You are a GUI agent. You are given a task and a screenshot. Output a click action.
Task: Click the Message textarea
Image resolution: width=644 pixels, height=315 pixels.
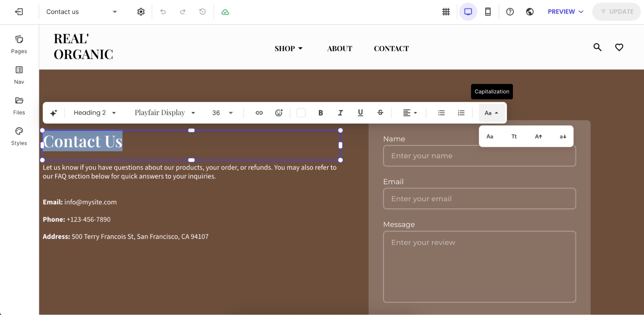(x=479, y=267)
